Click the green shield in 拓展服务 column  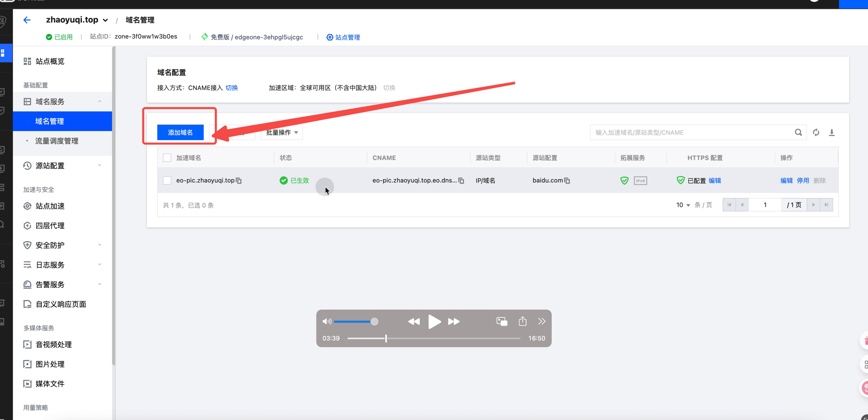[x=624, y=180]
